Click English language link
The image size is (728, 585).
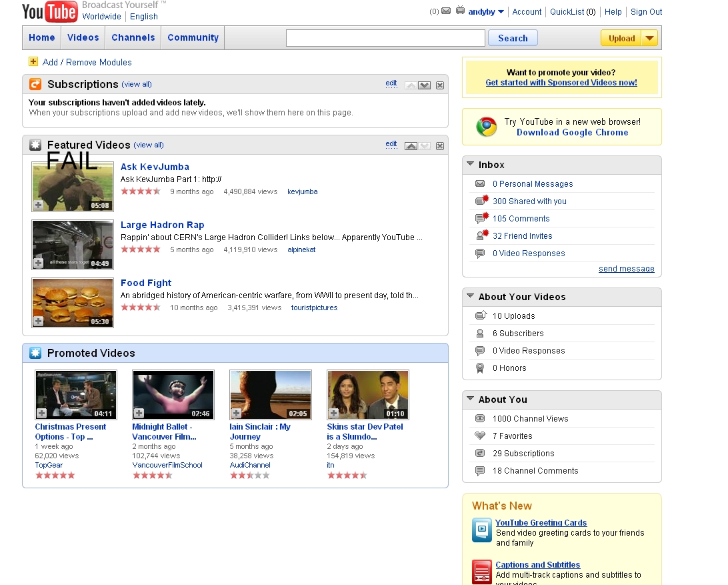click(x=144, y=16)
